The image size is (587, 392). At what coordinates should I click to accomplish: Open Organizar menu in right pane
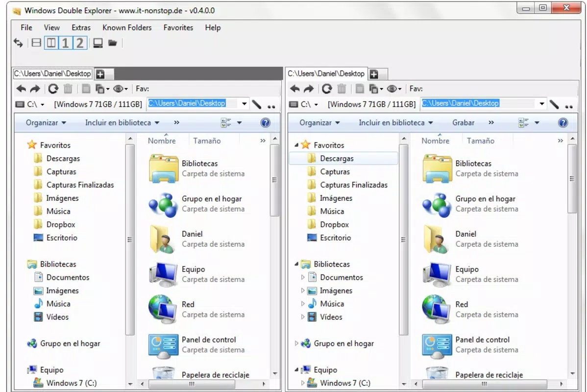tap(319, 123)
